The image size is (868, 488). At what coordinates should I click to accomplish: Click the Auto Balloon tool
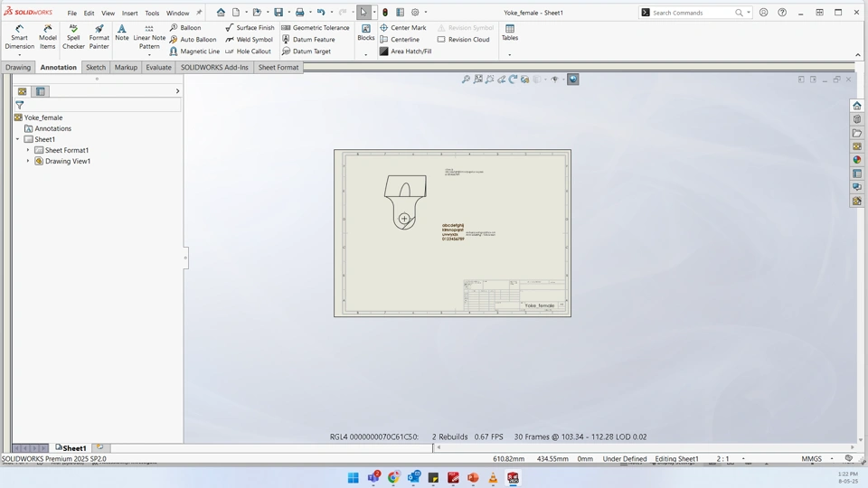click(193, 39)
